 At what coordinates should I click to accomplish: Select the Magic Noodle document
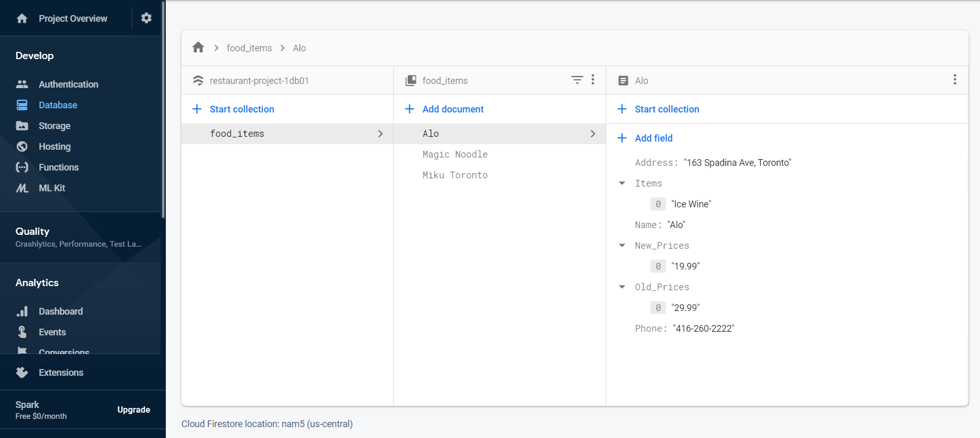(x=455, y=154)
